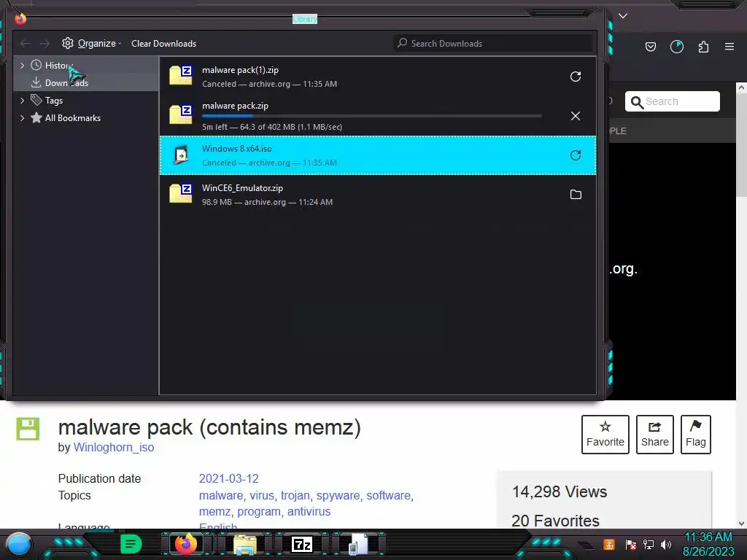The height and width of the screenshot is (560, 747).
Task: Cancel the malware pack.zip download
Action: tap(576, 116)
